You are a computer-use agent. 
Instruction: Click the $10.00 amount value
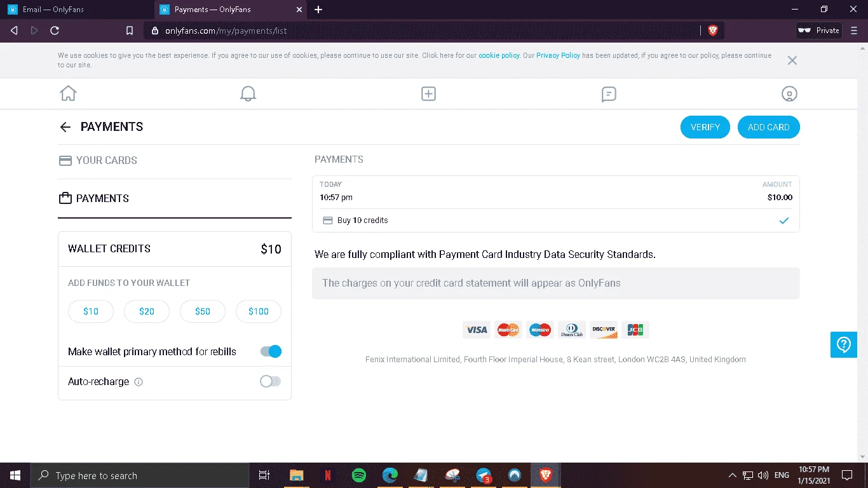(x=780, y=197)
